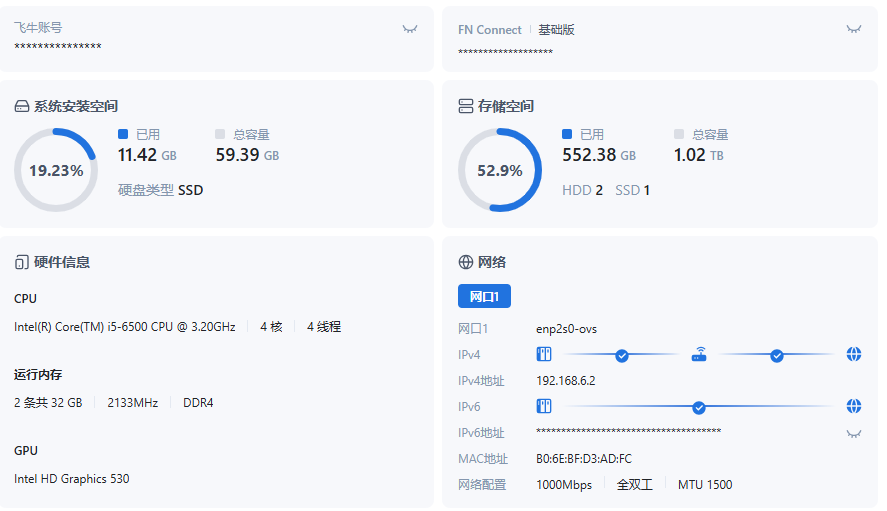887x511 pixels.
Task: Click the B0:6E:BF:D3:AD:FC MAC address
Action: coord(584,459)
